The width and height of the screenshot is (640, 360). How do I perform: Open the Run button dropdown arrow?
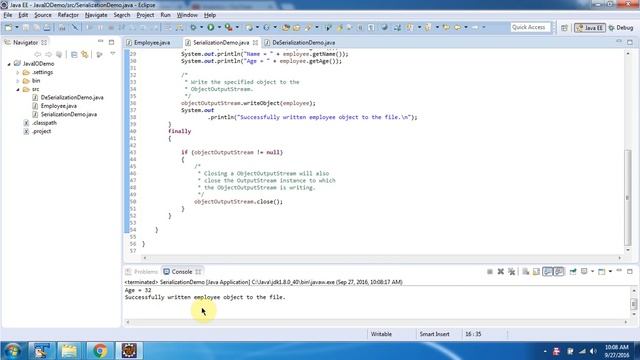[x=219, y=27]
